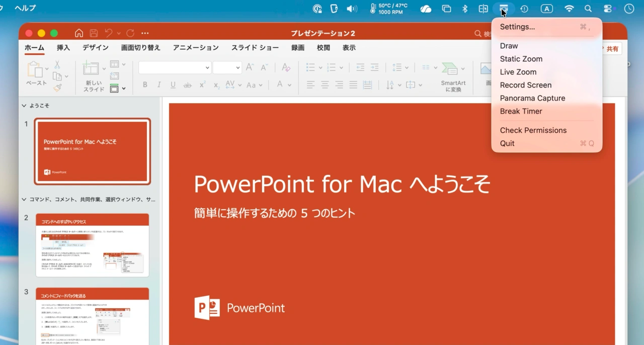Go to the スライド ショー tab
644x345 pixels.
(x=255, y=48)
